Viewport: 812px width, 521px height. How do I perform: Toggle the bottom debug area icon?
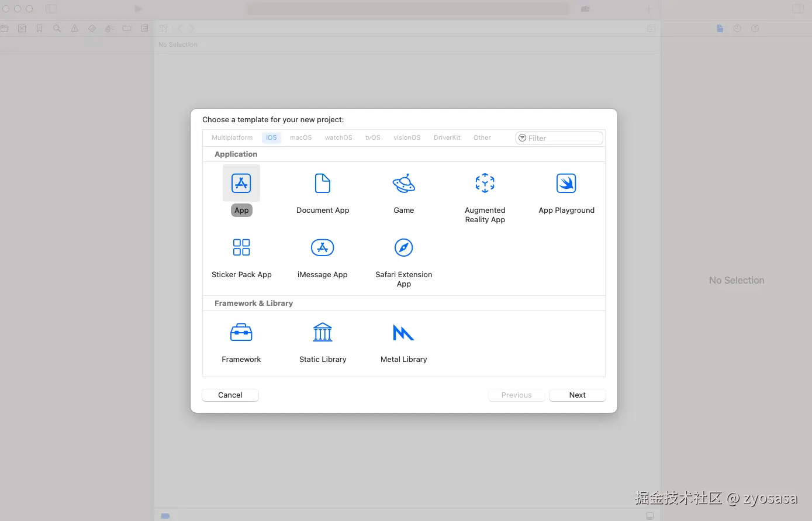649,516
